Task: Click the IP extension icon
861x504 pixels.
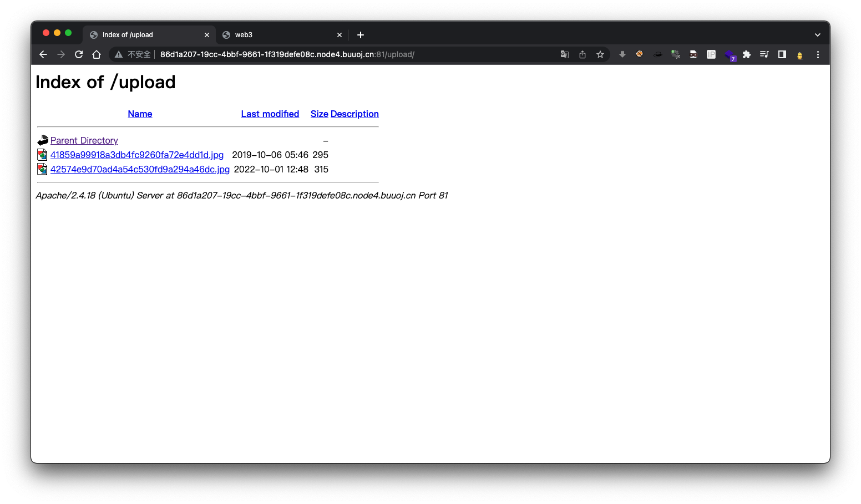Action: point(711,54)
